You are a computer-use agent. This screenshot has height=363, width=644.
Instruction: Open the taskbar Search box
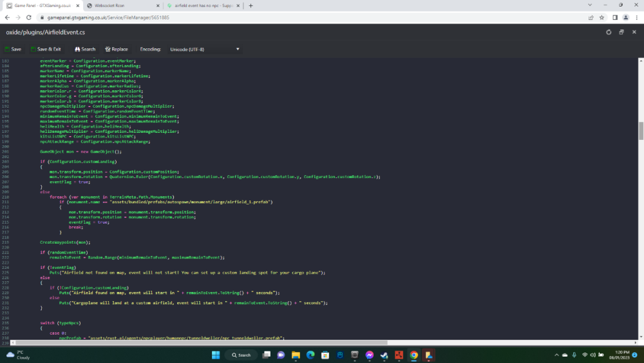[241, 355]
